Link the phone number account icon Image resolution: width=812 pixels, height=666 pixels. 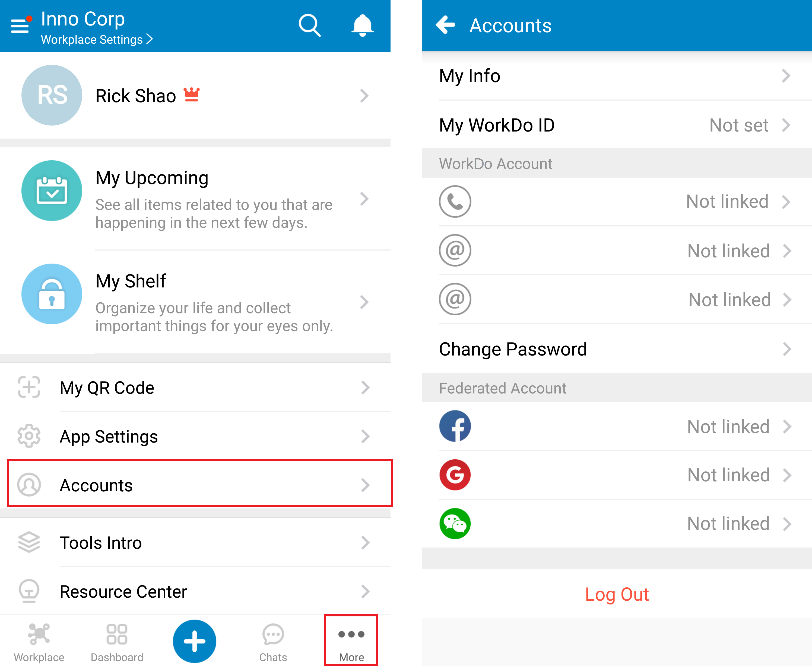click(x=455, y=201)
